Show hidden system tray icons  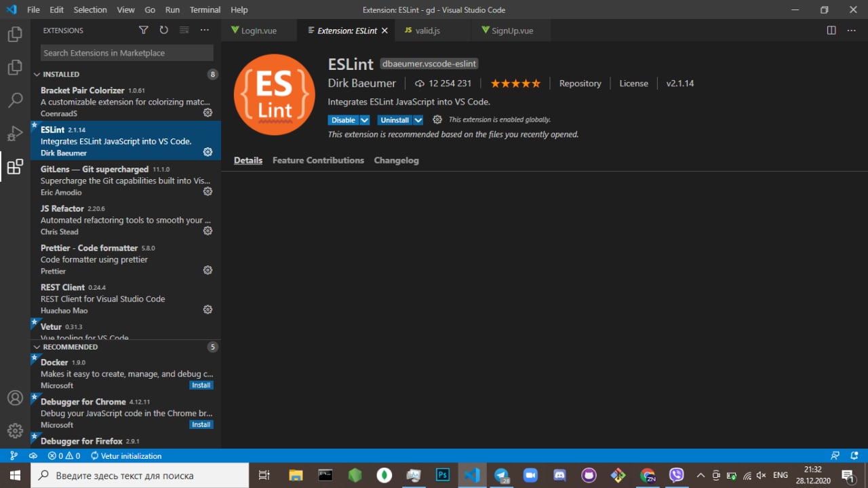click(701, 475)
